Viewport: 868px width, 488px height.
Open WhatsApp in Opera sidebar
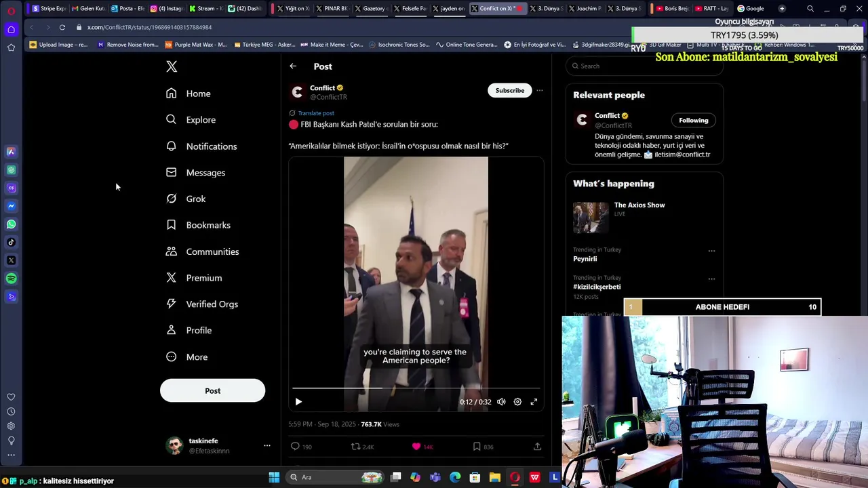pos(11,224)
